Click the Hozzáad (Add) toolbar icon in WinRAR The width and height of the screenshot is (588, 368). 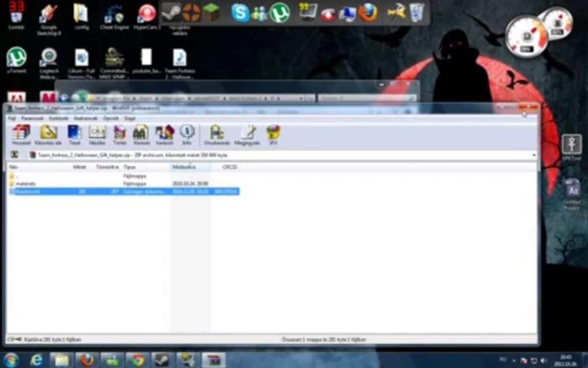point(21,135)
